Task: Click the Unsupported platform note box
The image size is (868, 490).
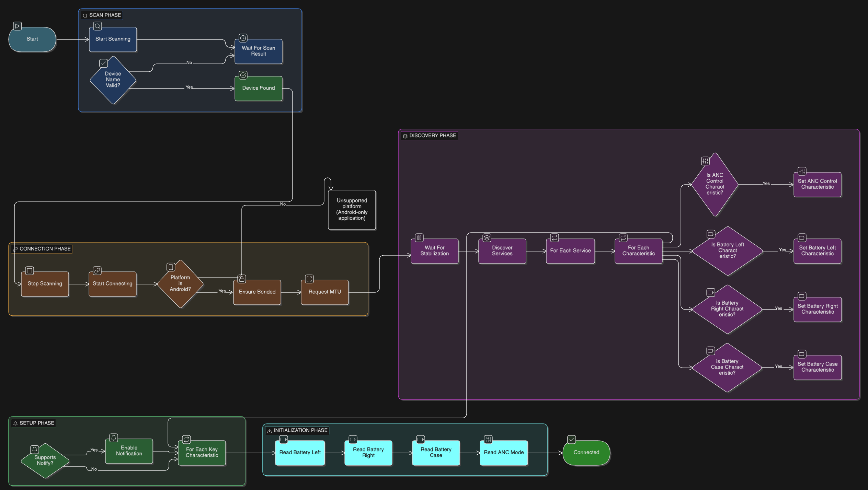Action: 352,209
